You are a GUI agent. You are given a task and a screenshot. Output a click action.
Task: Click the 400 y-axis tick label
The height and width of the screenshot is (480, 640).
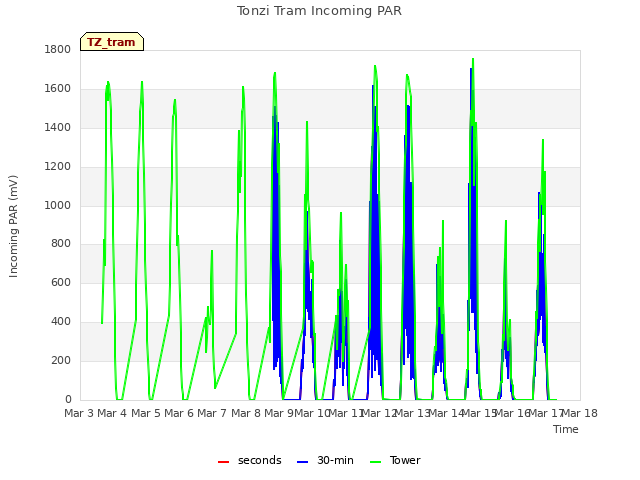tap(61, 322)
